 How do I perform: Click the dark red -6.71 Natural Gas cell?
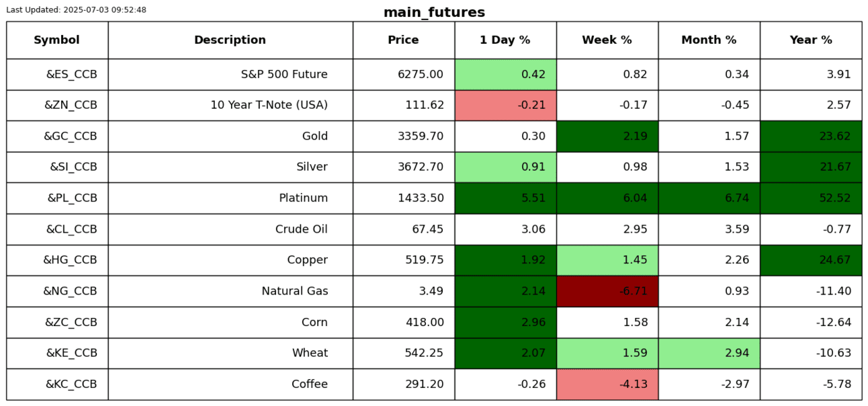[607, 291]
